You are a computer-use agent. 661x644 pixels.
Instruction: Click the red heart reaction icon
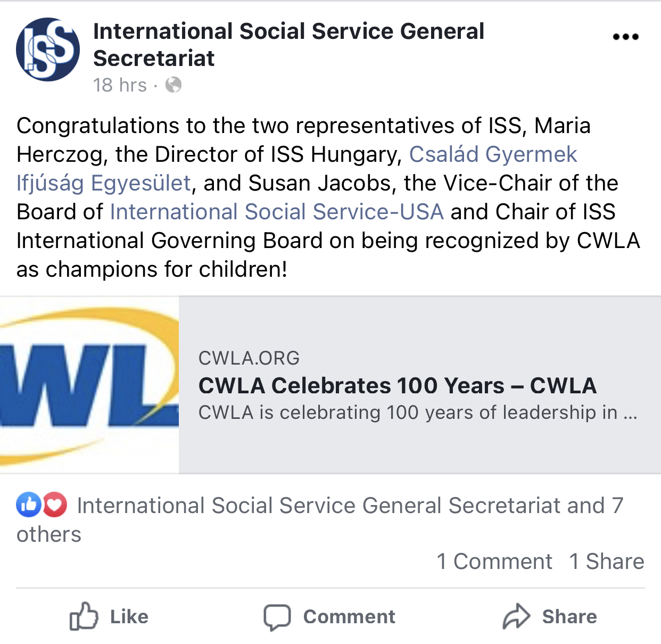(x=55, y=505)
